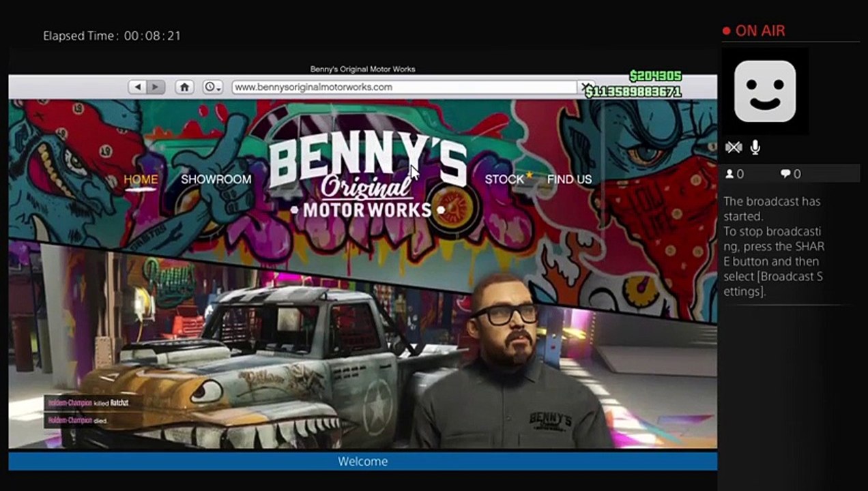Image resolution: width=868 pixels, height=491 pixels.
Task: Click the bennysoriginalmotorworks.com address bar
Action: (x=405, y=87)
